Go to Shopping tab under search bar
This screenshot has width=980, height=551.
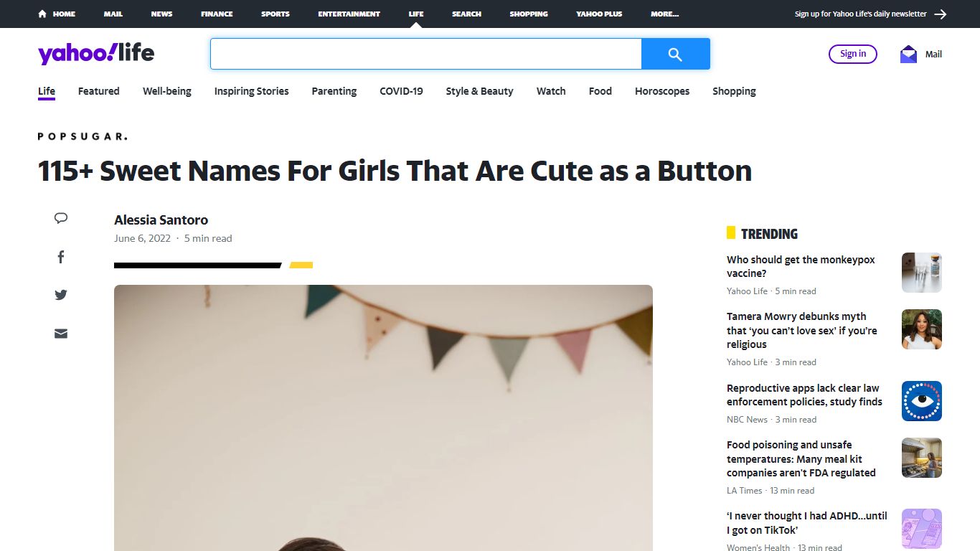point(734,91)
